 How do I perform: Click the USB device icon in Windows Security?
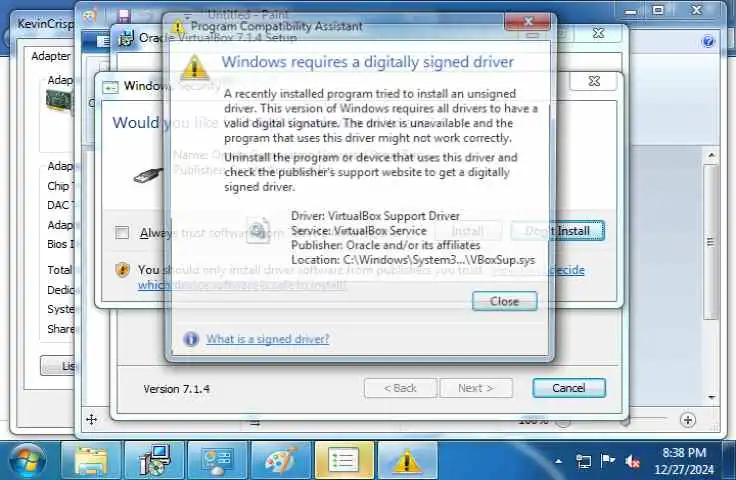pyautogui.click(x=148, y=175)
